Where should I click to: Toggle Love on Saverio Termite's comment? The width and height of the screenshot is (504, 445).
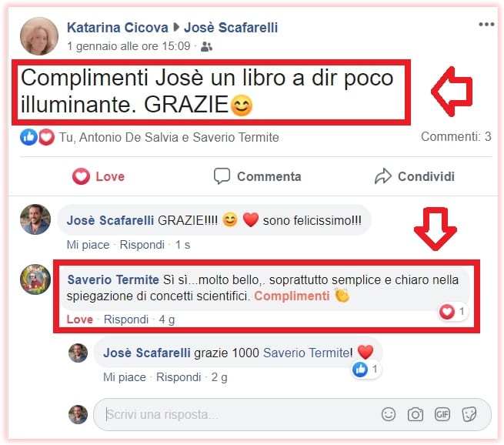(80, 320)
